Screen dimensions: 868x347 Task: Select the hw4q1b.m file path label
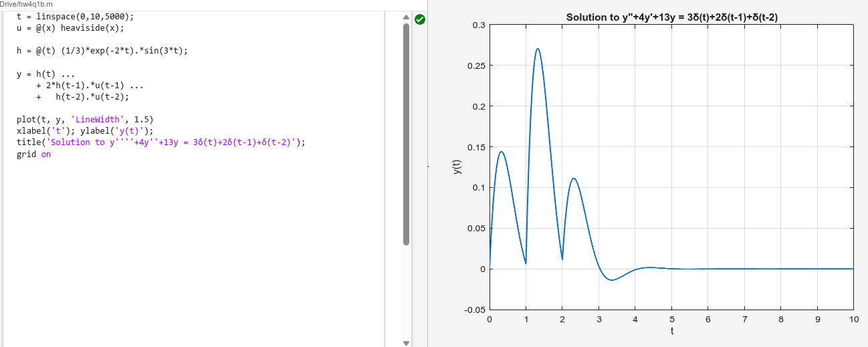tap(27, 5)
